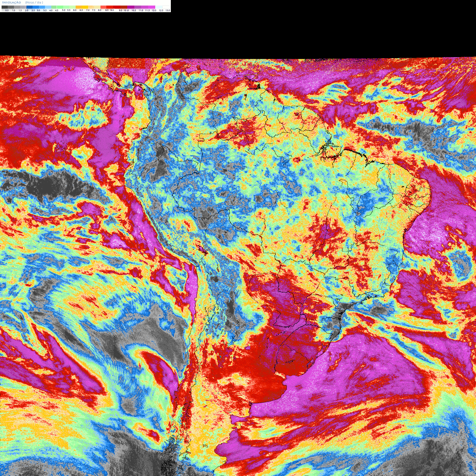Image resolution: width=476 pixels, height=476 pixels.
Task: Pick the pale blue swatch above 12.5
Action: click(159, 7)
